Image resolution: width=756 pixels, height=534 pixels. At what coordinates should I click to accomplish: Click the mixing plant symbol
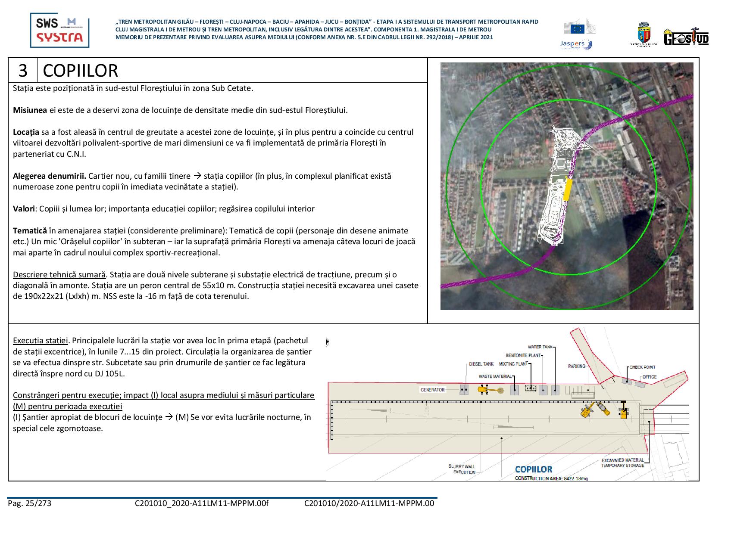click(531, 388)
